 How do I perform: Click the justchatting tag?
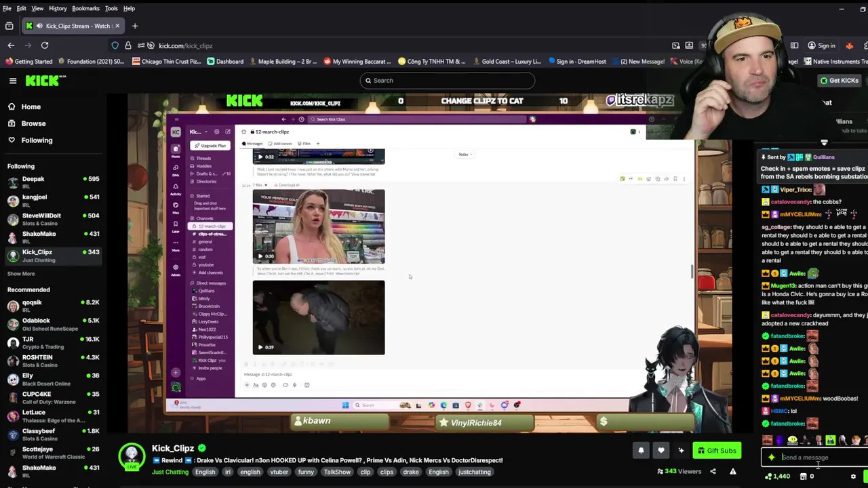click(x=474, y=472)
